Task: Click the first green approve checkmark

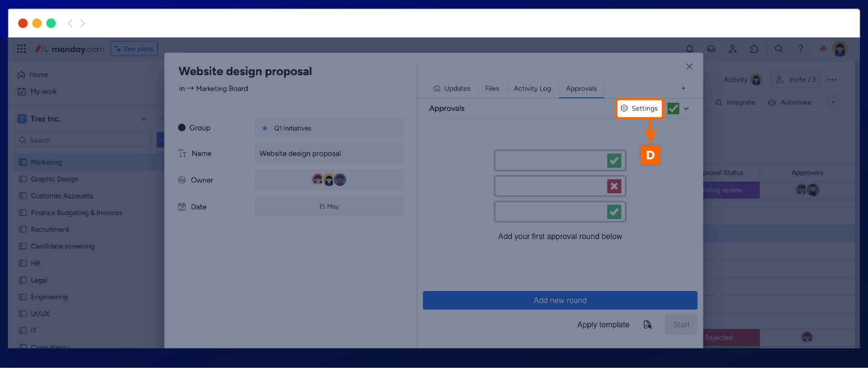Action: coord(614,161)
